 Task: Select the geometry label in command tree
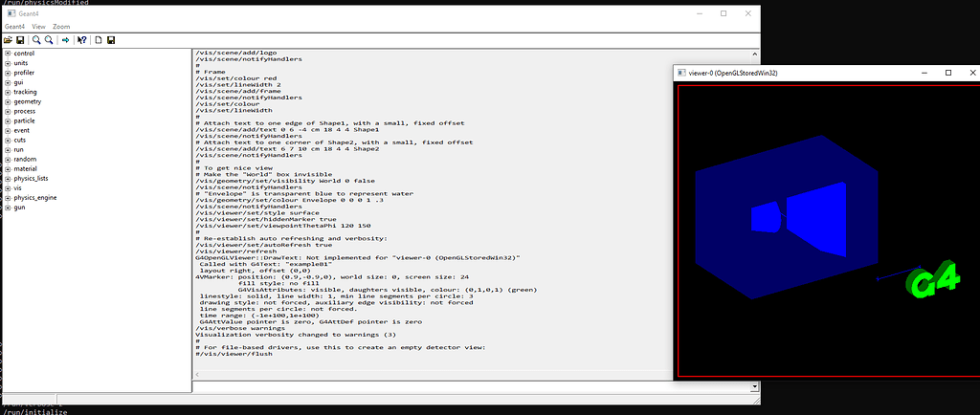click(28, 101)
